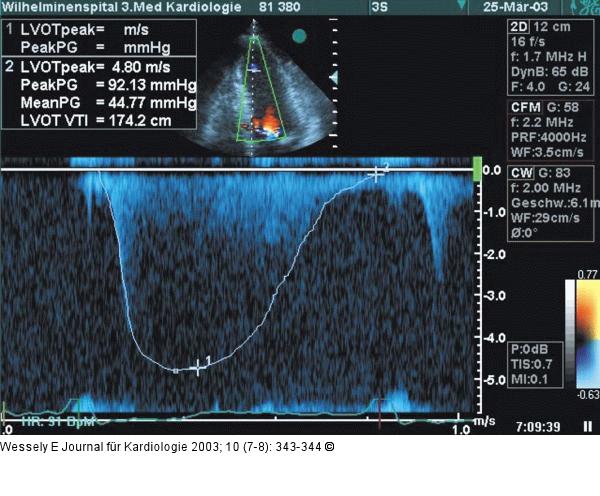600x496 pixels.
Task: Select the CW sample marker in the sector
Action: [x=254, y=69]
